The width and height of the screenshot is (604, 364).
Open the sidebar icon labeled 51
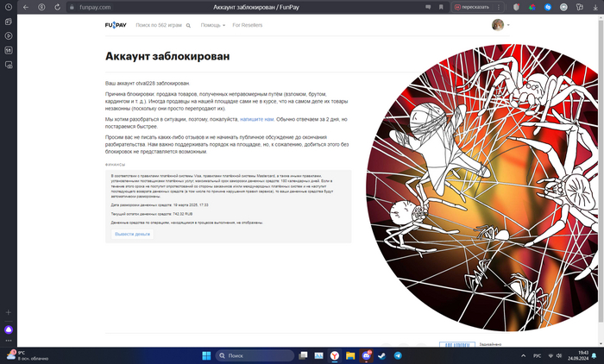pyautogui.click(x=9, y=50)
